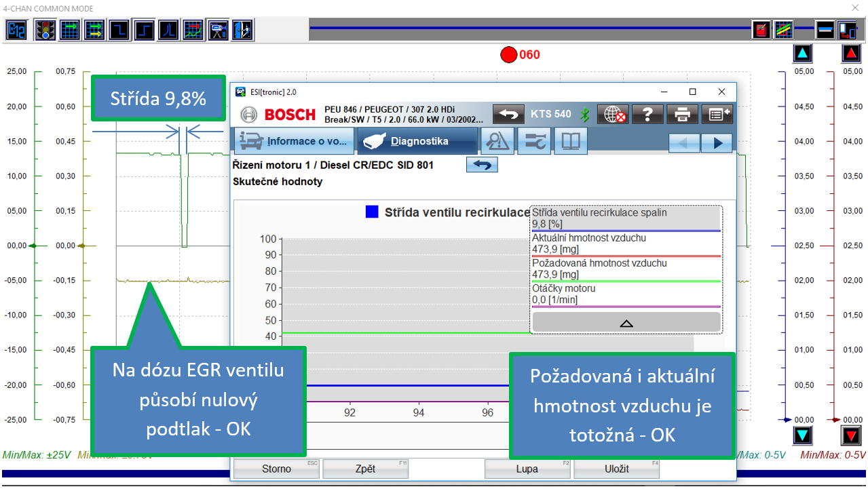Screen dimensions: 868x489
Task: Click the Bosch back arrow beside KTS 540
Action: 509,114
